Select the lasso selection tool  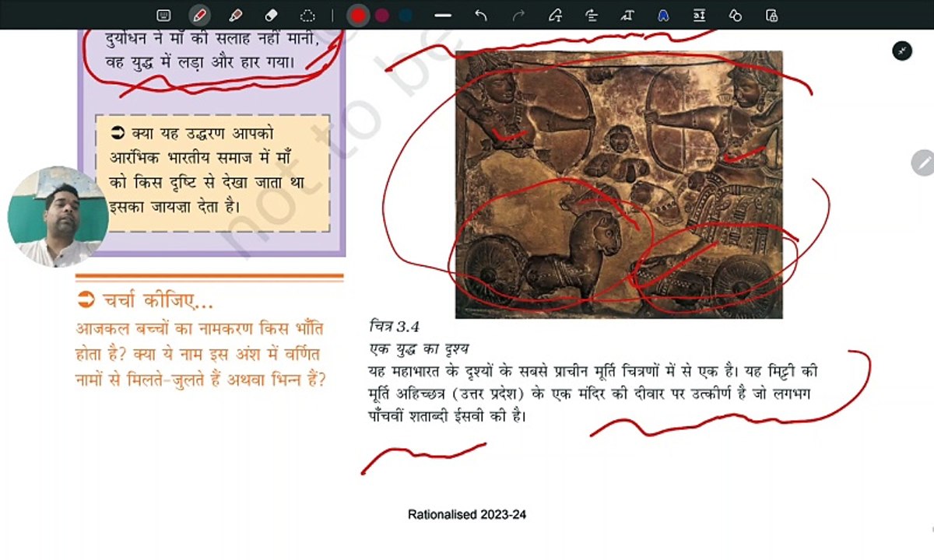(x=307, y=15)
